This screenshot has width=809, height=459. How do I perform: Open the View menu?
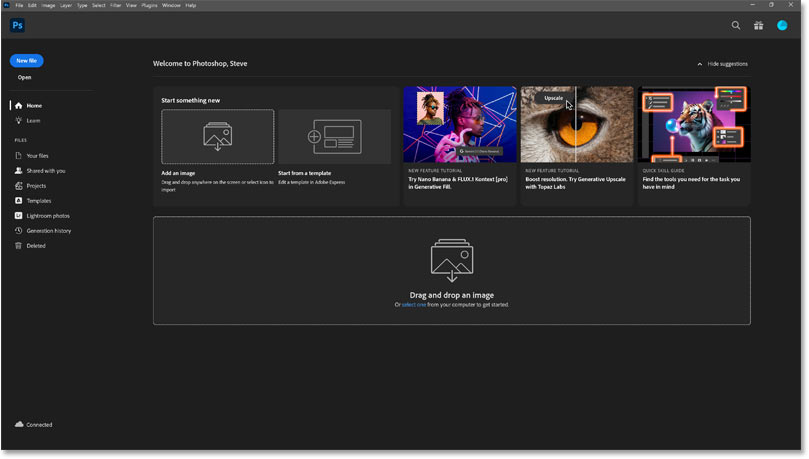click(132, 5)
